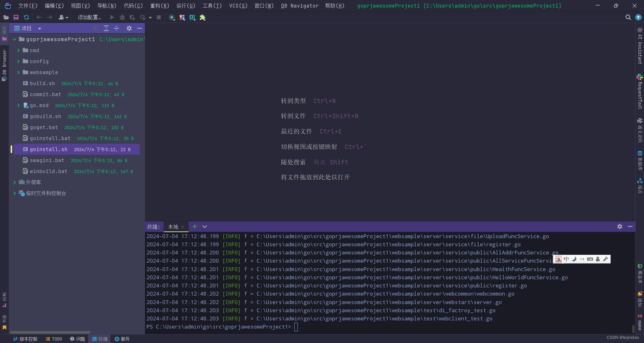Click the Collapse All icon in project panel
The height and width of the screenshot is (343, 644).
pos(116,29)
